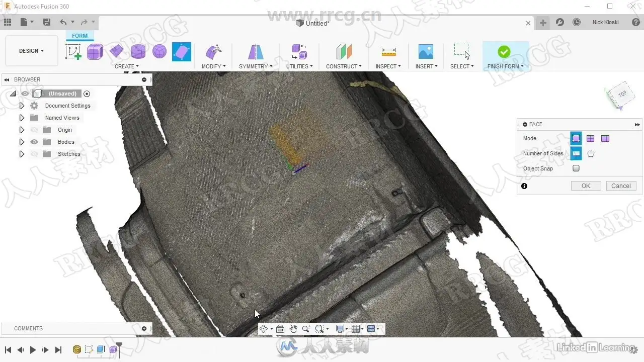Select the Create Sketch tool

point(73,52)
